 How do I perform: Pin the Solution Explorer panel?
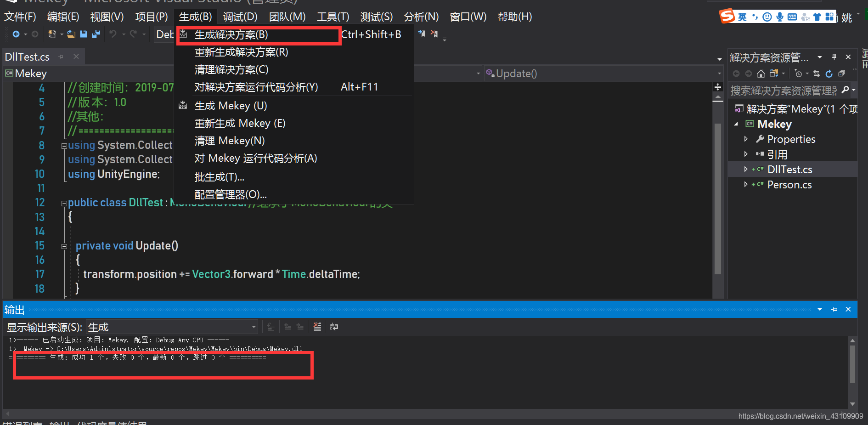click(x=834, y=57)
